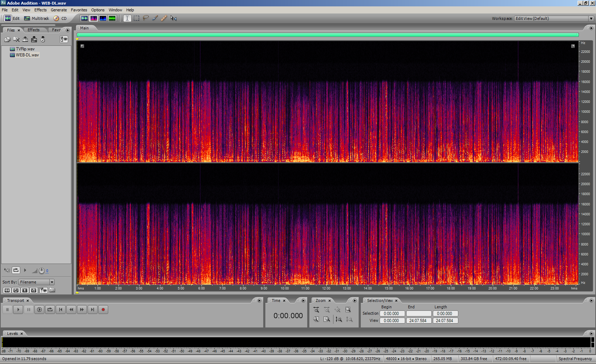The width and height of the screenshot is (596, 364).
Task: Switch to the Multitrack view
Action: point(37,18)
